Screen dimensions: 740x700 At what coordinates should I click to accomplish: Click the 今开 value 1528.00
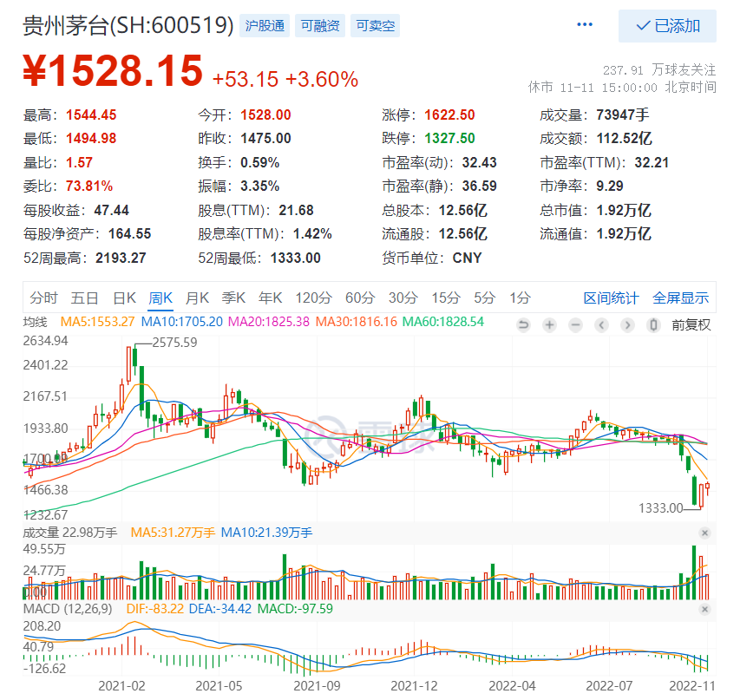point(265,114)
